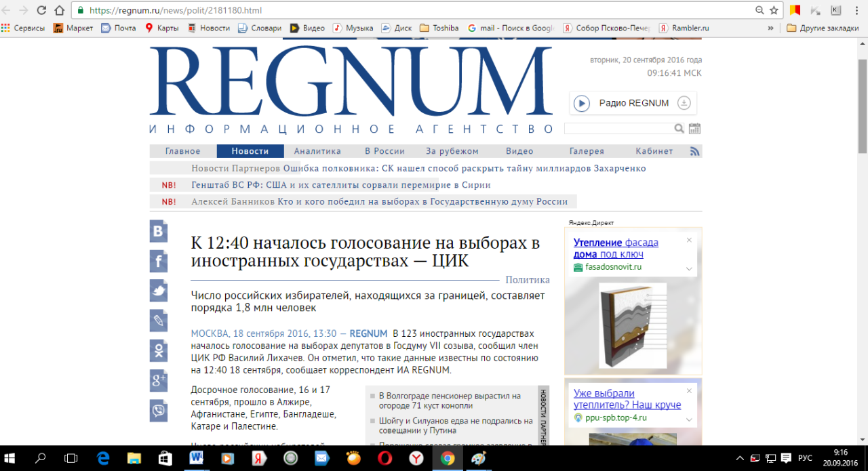Open the Утепление фасада дома ad link
This screenshot has width=868, height=471.
coord(616,248)
